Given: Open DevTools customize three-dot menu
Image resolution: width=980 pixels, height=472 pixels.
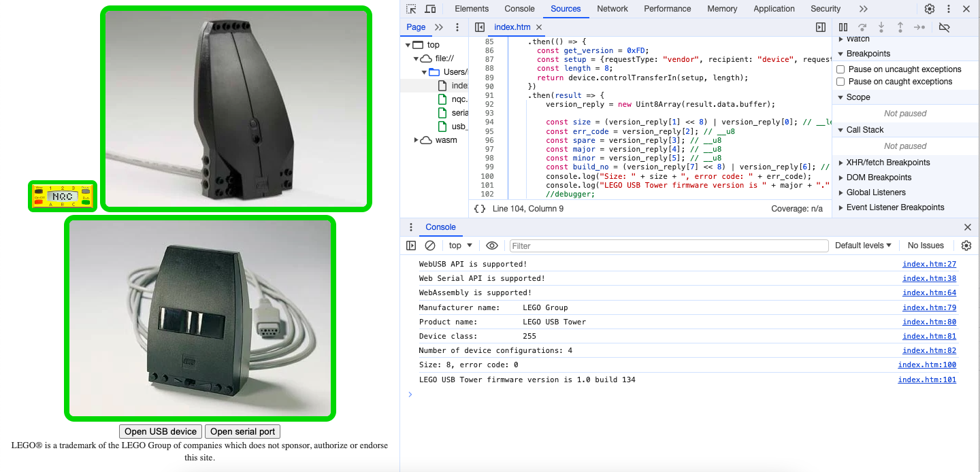Looking at the screenshot, I should (x=949, y=9).
